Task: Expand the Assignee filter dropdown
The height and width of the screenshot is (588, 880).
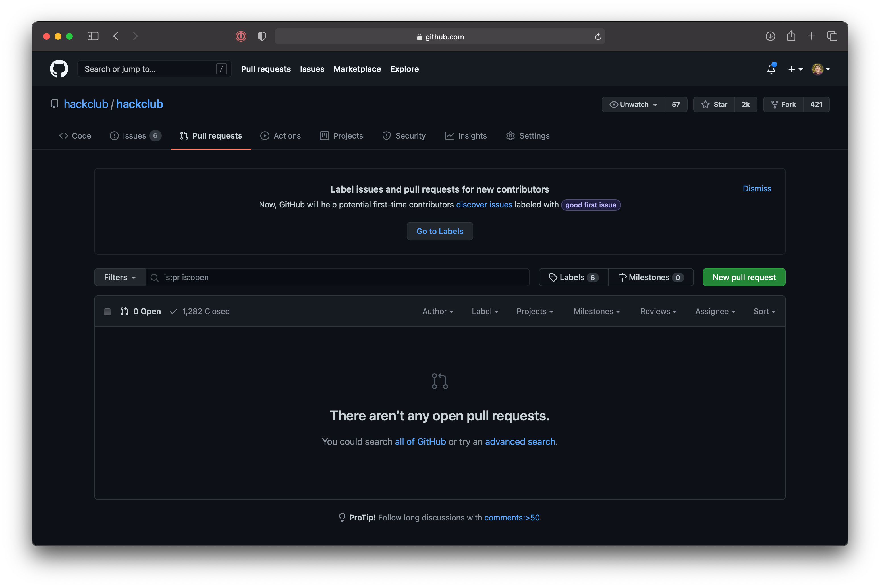Action: click(715, 311)
